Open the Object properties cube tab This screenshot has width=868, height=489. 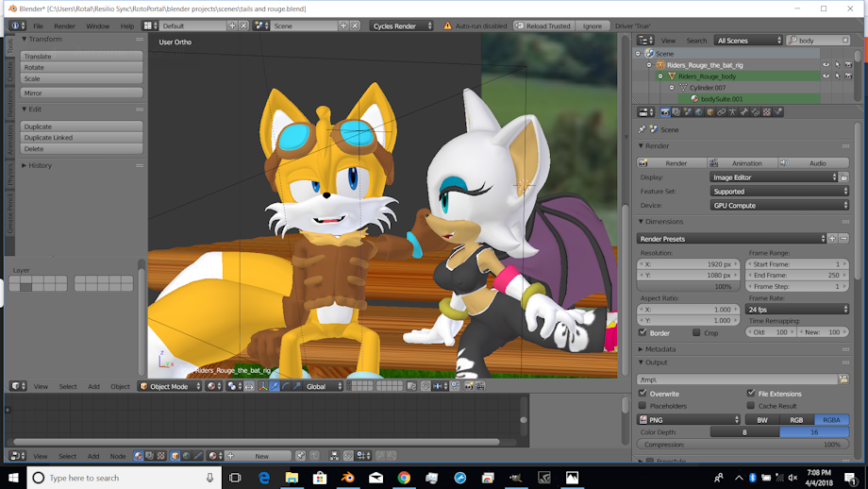tap(710, 112)
